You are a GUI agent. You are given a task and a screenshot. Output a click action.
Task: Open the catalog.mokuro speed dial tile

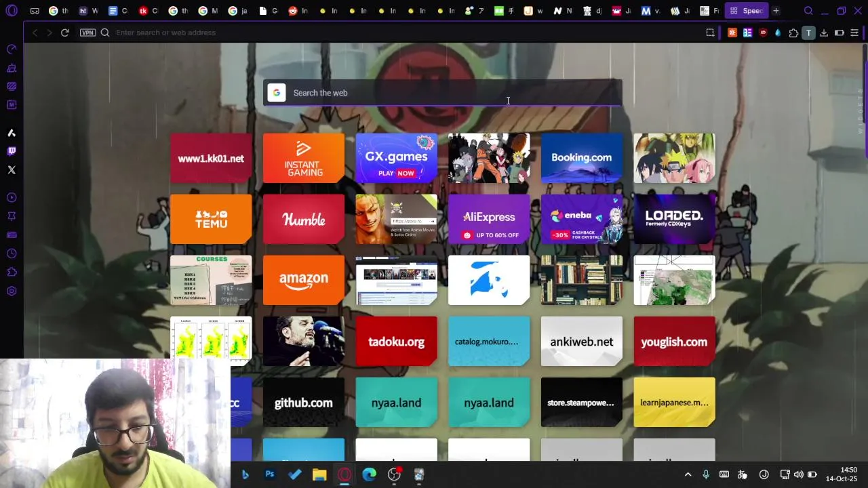click(x=489, y=341)
